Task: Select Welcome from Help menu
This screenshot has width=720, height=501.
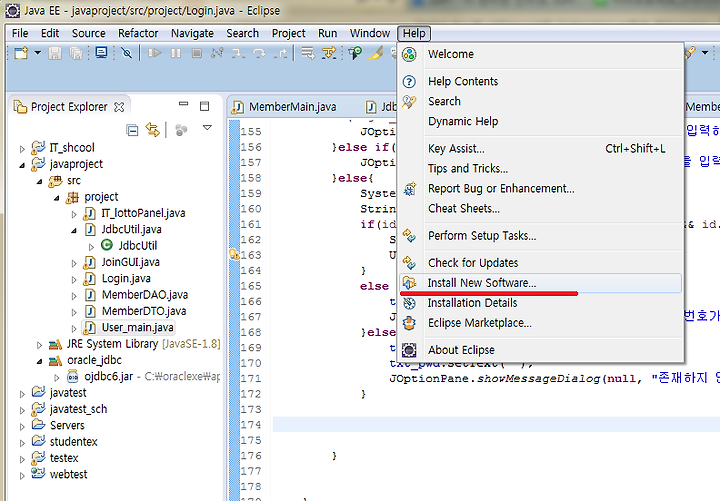Action: point(541,54)
